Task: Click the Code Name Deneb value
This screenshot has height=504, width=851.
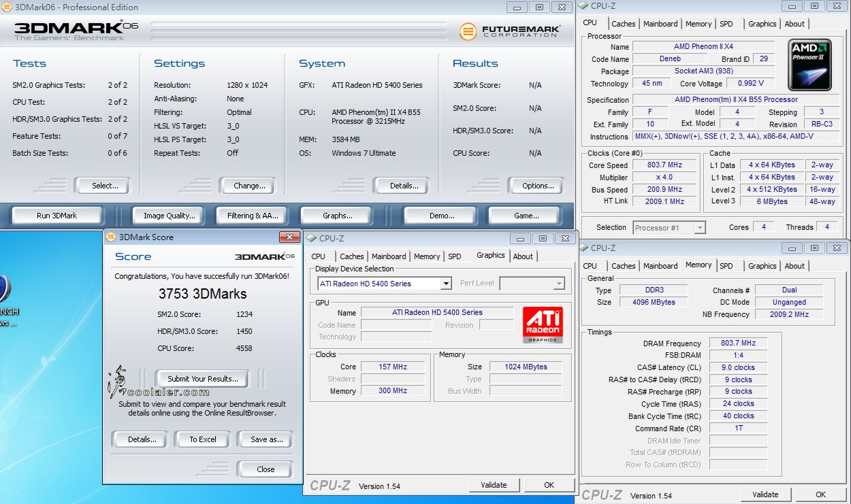Action: tap(670, 58)
